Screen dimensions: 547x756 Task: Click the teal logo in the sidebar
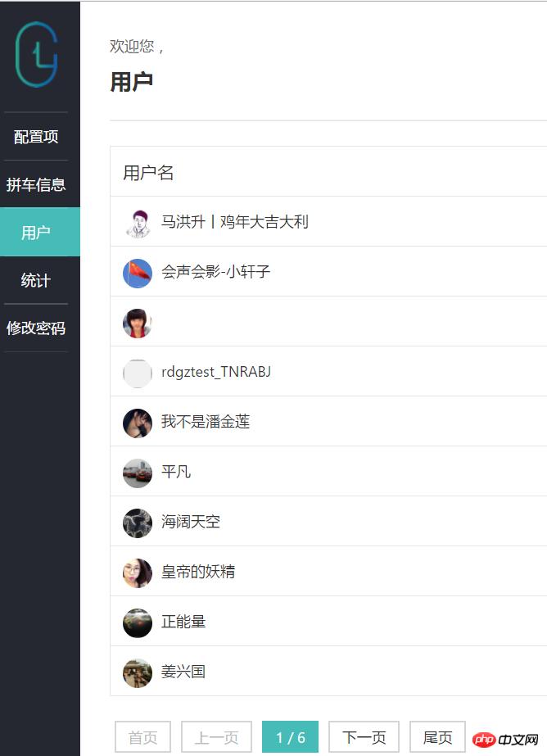coord(36,55)
